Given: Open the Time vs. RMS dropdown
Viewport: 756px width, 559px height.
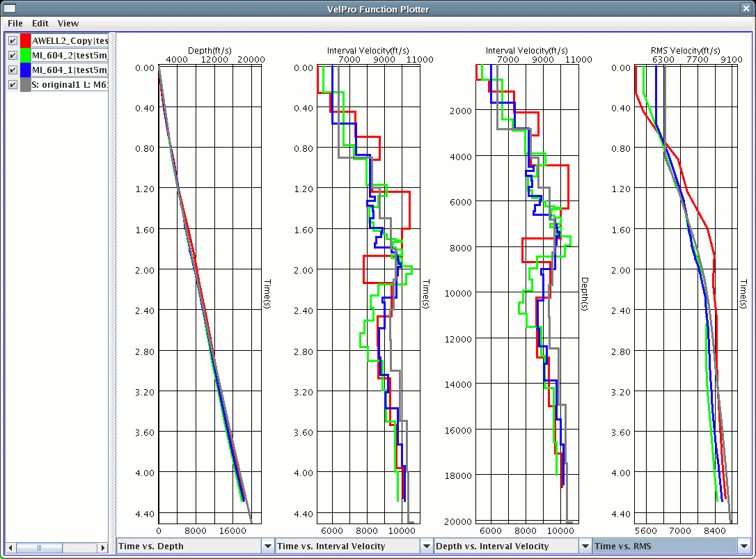Looking at the screenshot, I should click(x=671, y=546).
